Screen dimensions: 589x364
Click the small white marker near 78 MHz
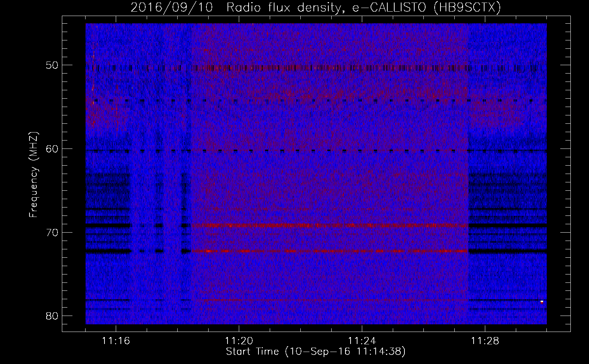click(x=542, y=302)
